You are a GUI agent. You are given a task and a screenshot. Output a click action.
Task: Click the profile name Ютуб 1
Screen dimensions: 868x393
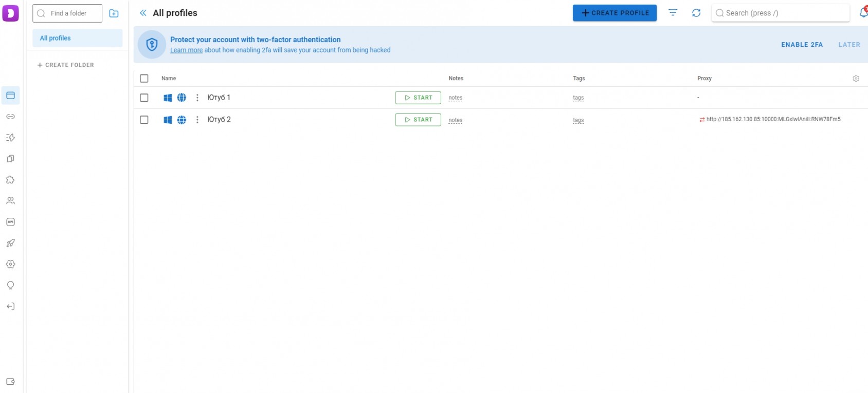pyautogui.click(x=219, y=98)
